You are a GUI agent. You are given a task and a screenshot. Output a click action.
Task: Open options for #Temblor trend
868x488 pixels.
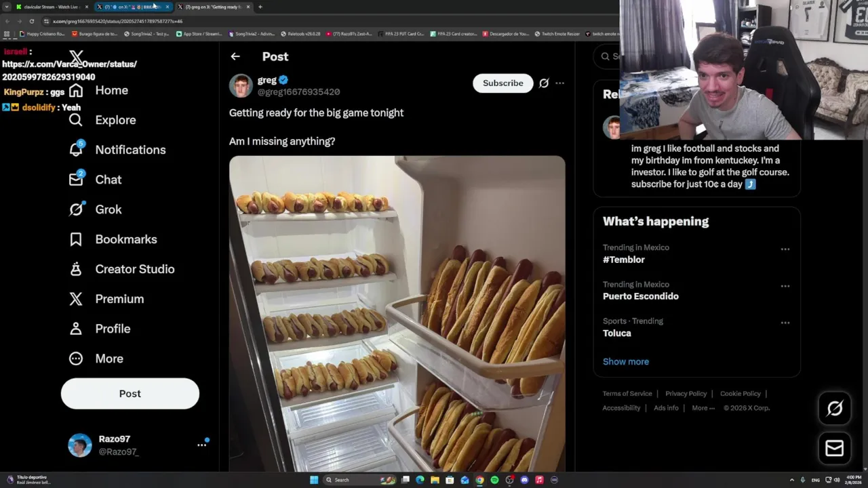[785, 249]
